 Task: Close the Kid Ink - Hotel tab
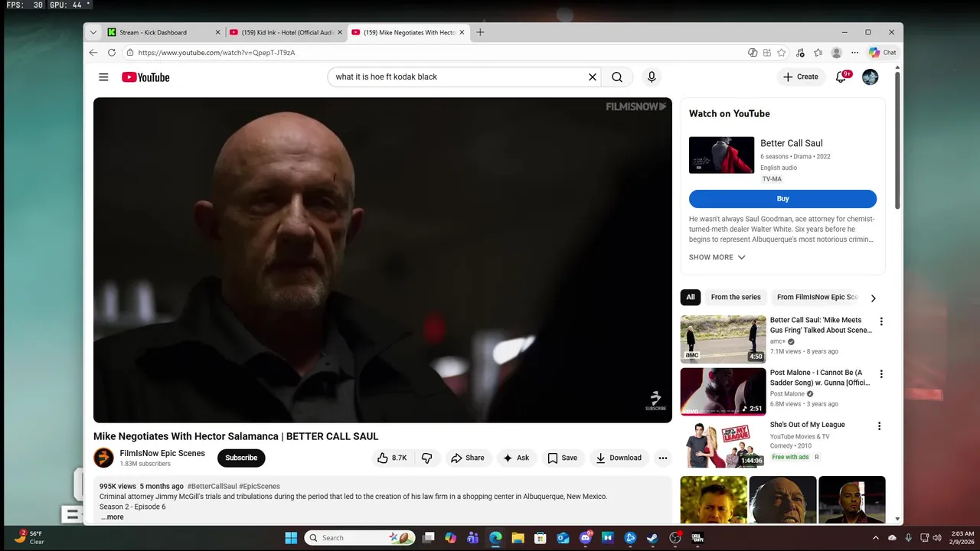(340, 32)
